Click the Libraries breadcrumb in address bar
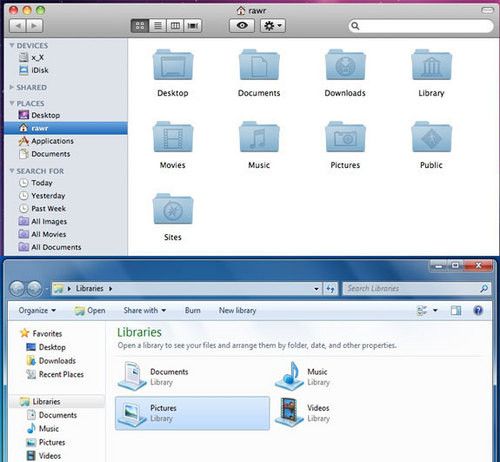 (x=89, y=289)
